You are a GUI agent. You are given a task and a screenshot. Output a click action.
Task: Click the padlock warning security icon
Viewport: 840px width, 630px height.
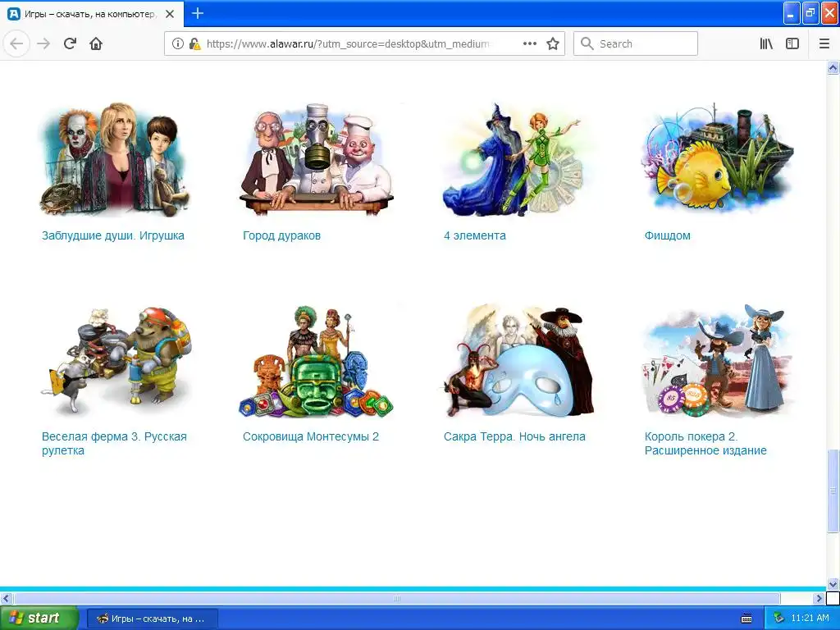(x=194, y=44)
